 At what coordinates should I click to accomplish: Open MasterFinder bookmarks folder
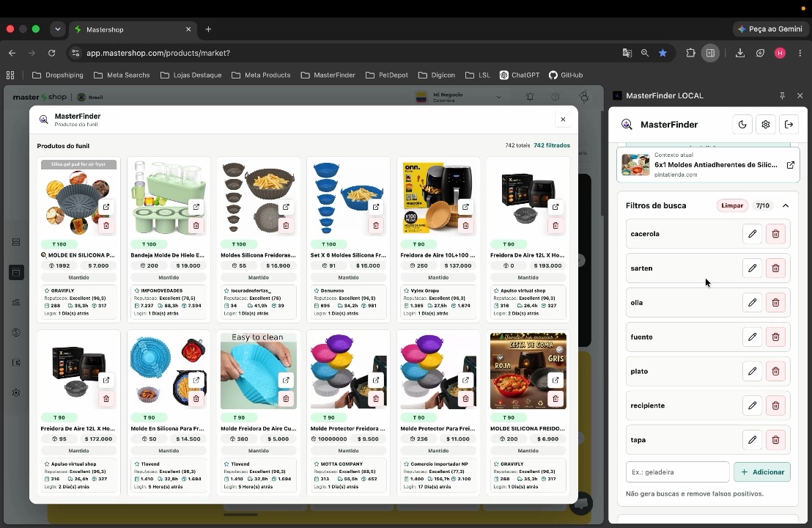(328, 75)
